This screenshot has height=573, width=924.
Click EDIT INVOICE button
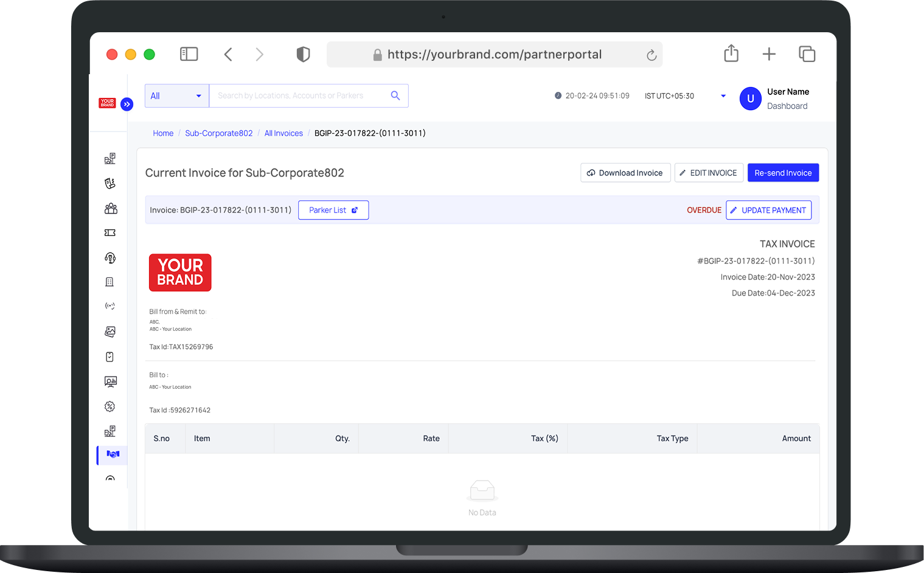coord(709,173)
